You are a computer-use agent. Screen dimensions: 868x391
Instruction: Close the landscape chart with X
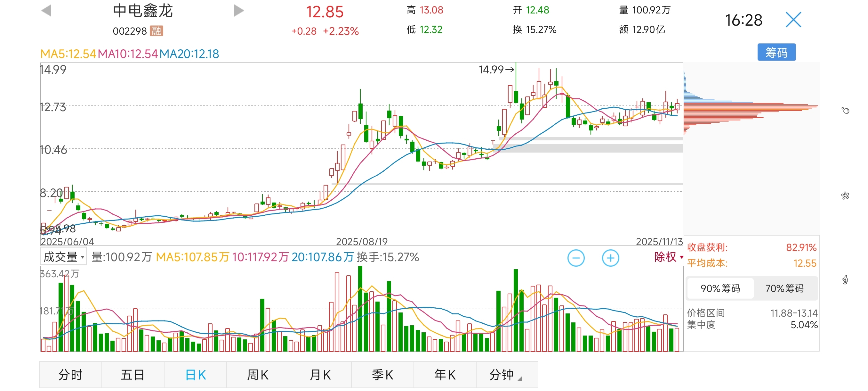pos(793,20)
